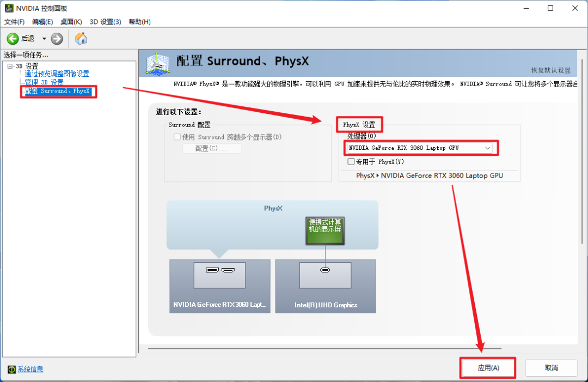This screenshot has height=382, width=588.
Task: Click the 配置(C)... button
Action: [212, 148]
